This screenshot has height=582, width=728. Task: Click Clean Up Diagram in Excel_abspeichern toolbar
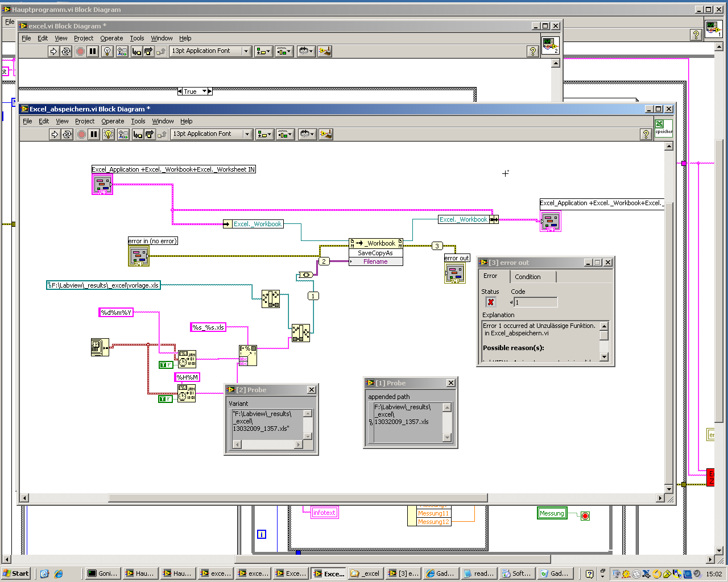coord(326,134)
